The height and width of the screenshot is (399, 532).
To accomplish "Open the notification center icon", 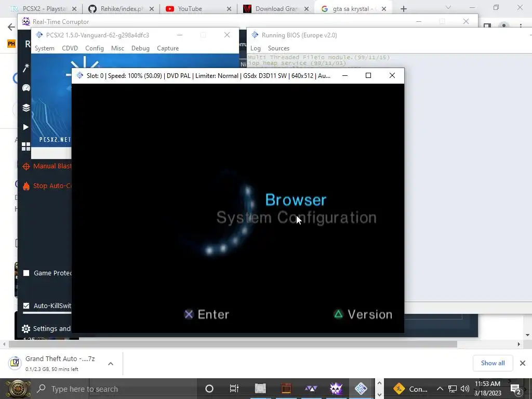I will (516, 389).
